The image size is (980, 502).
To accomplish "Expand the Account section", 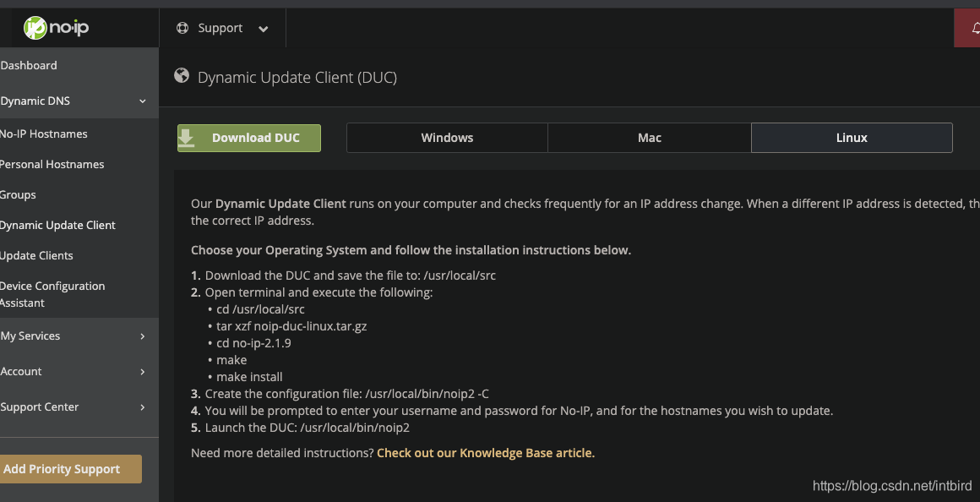I will point(79,371).
